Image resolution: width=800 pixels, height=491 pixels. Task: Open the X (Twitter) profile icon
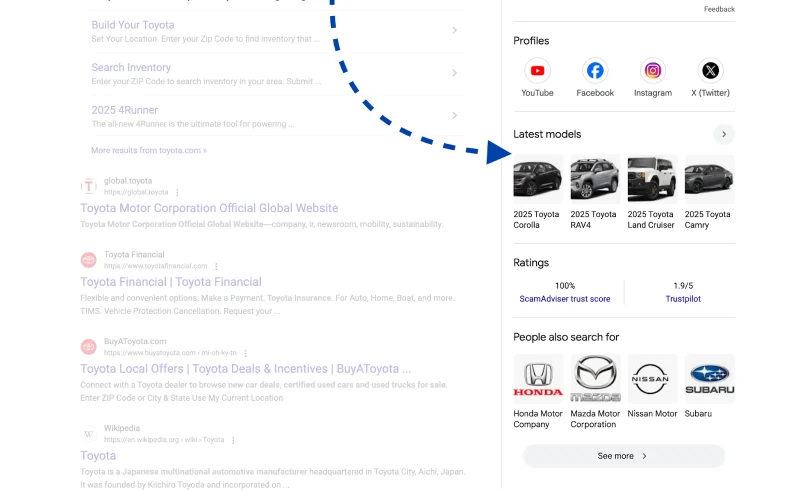point(710,70)
